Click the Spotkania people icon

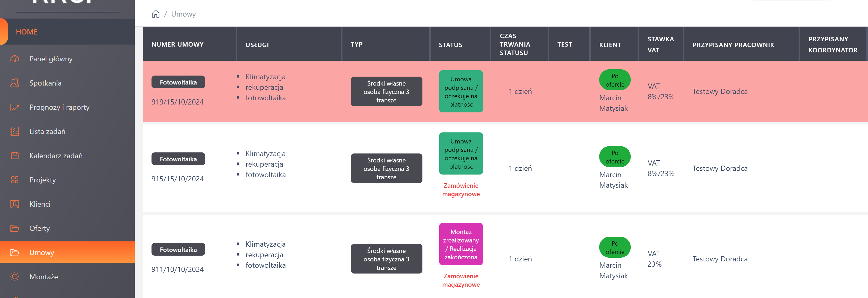click(x=15, y=83)
